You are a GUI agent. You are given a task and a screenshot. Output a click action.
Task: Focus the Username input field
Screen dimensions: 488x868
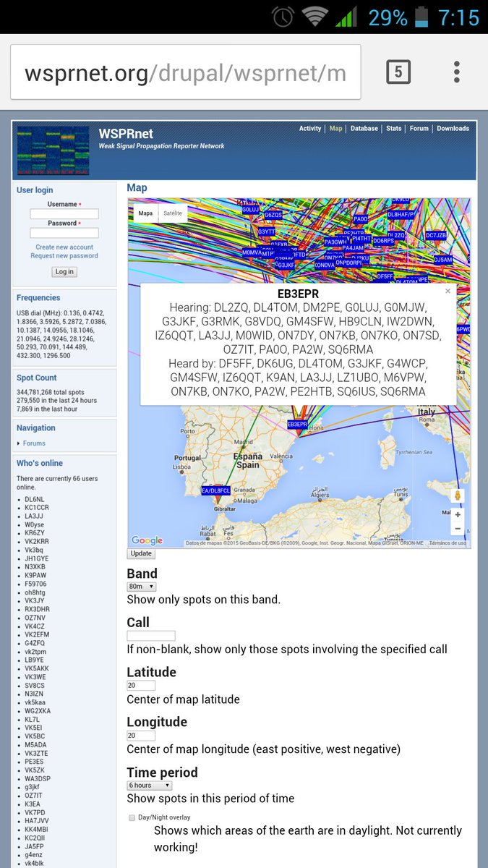coord(64,214)
